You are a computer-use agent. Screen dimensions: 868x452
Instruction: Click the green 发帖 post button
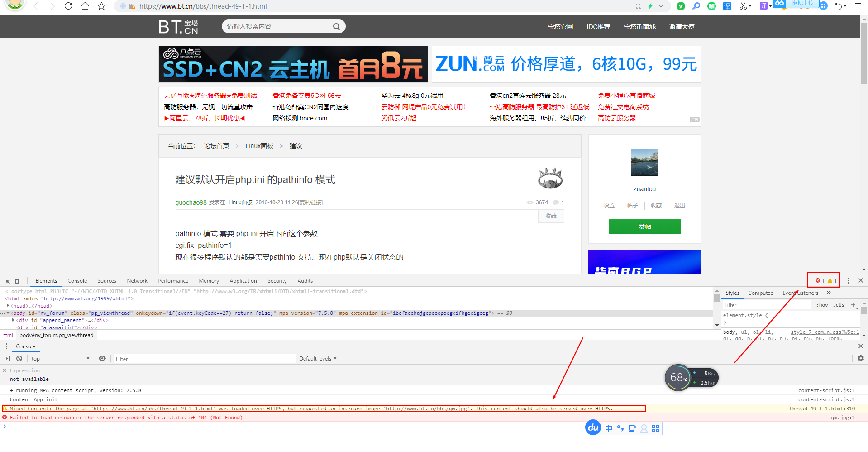[x=644, y=226]
